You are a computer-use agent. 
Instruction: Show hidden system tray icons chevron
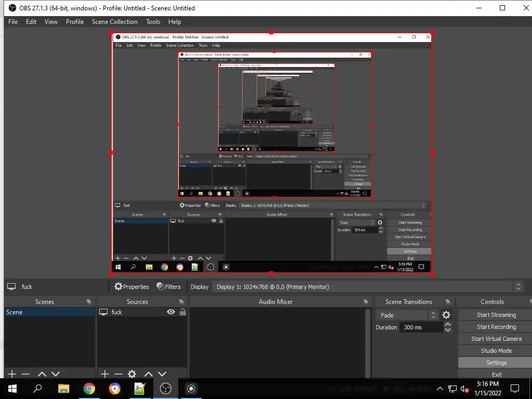[440, 389]
